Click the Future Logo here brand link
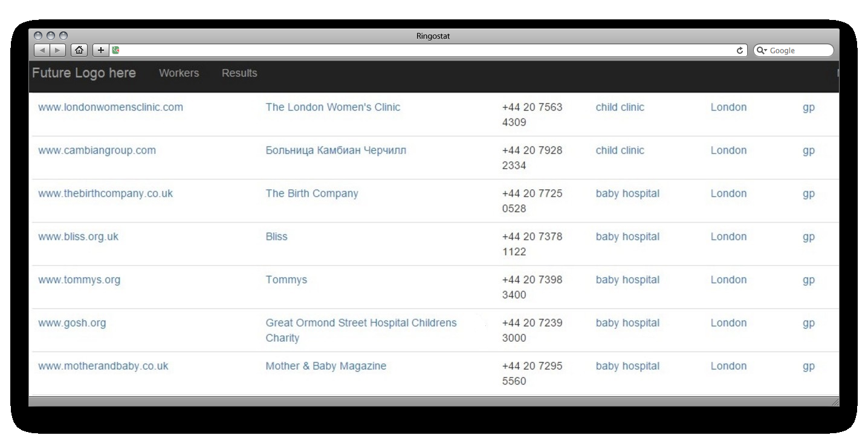The image size is (868, 435). pos(84,73)
